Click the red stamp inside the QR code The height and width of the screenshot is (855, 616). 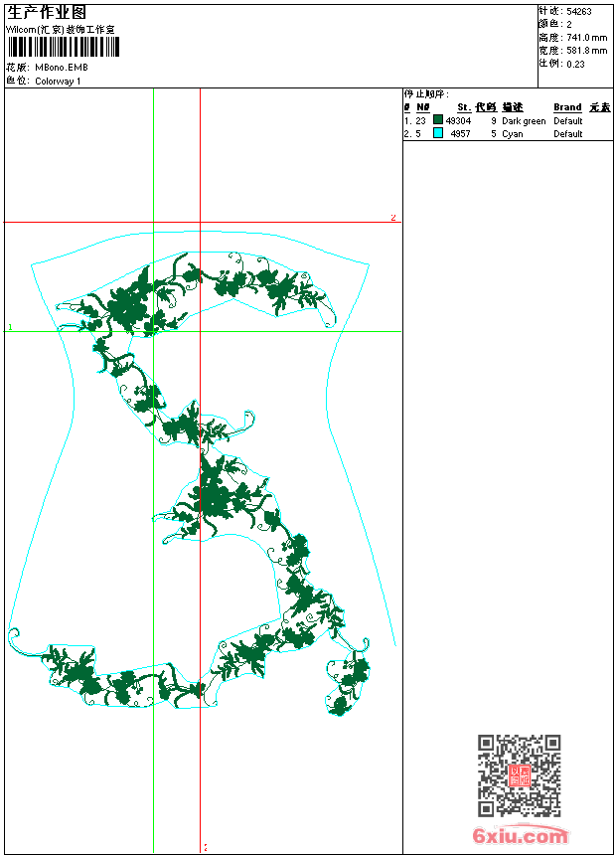click(519, 774)
